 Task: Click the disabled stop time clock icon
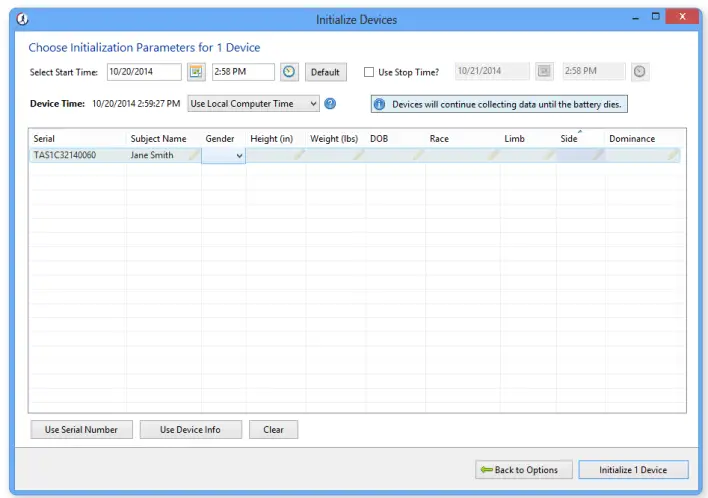(x=639, y=71)
